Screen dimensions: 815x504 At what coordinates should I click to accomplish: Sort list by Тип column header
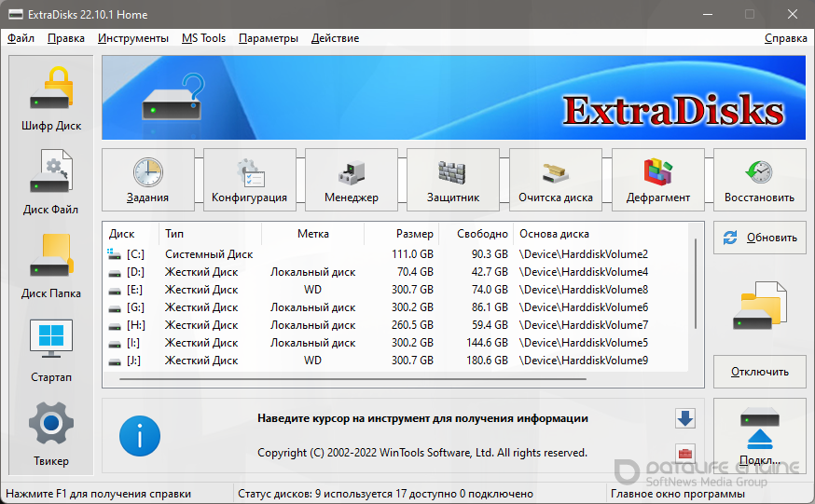click(210, 234)
